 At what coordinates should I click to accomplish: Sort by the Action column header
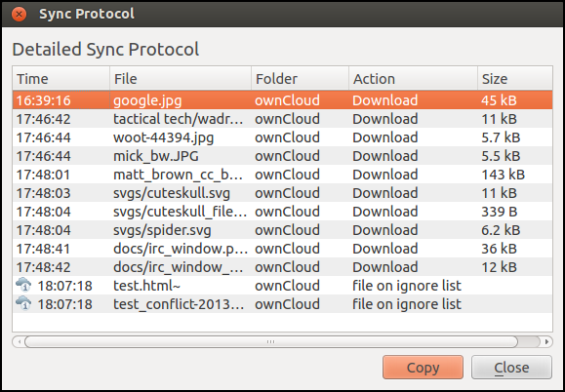pos(414,78)
